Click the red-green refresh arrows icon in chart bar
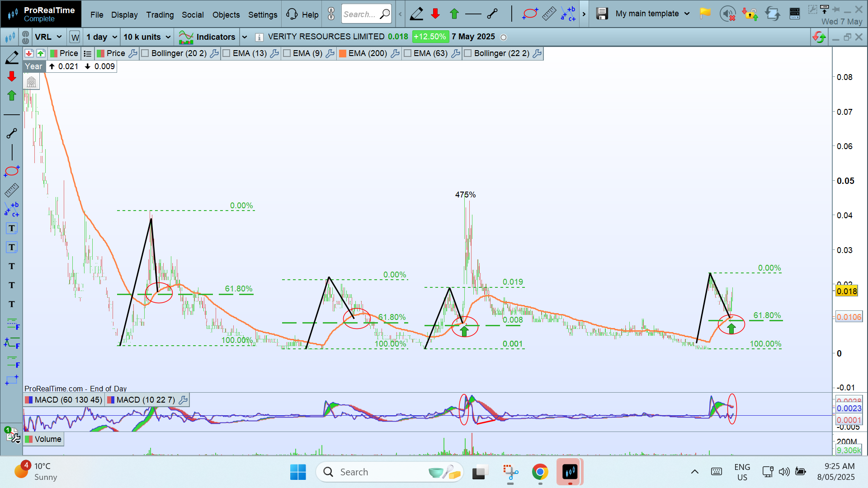Image resolution: width=868 pixels, height=488 pixels. pos(819,37)
